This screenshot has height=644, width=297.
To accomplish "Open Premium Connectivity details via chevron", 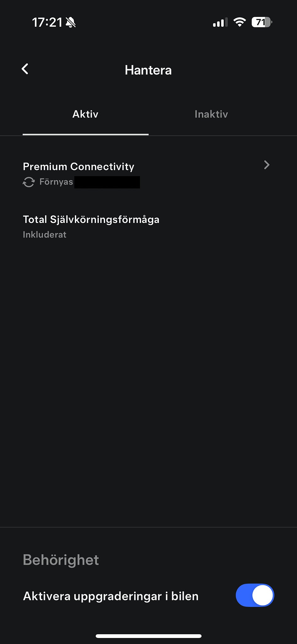I will click(x=267, y=165).
